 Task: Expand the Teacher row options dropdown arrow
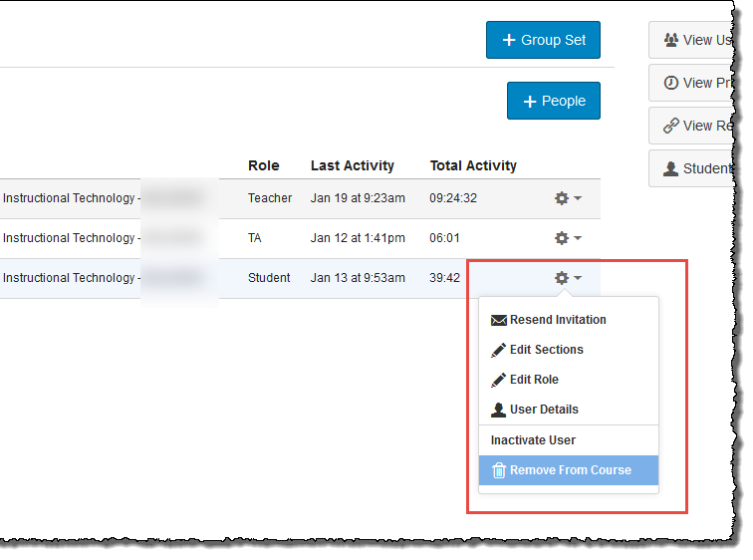point(578,198)
